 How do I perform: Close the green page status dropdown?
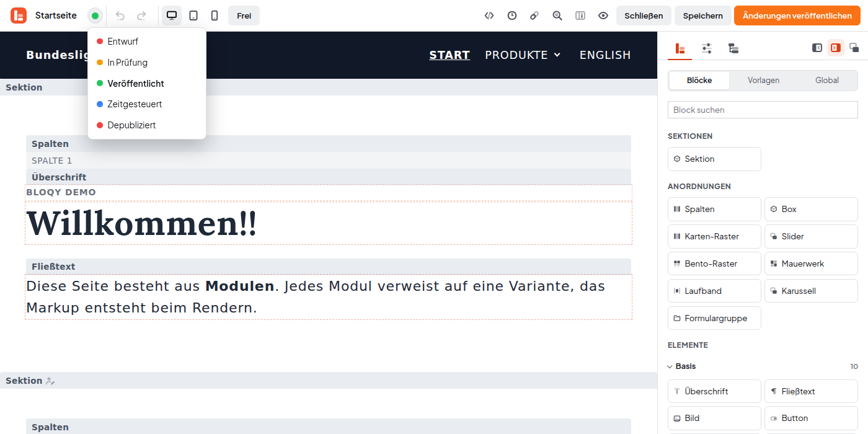(x=95, y=15)
